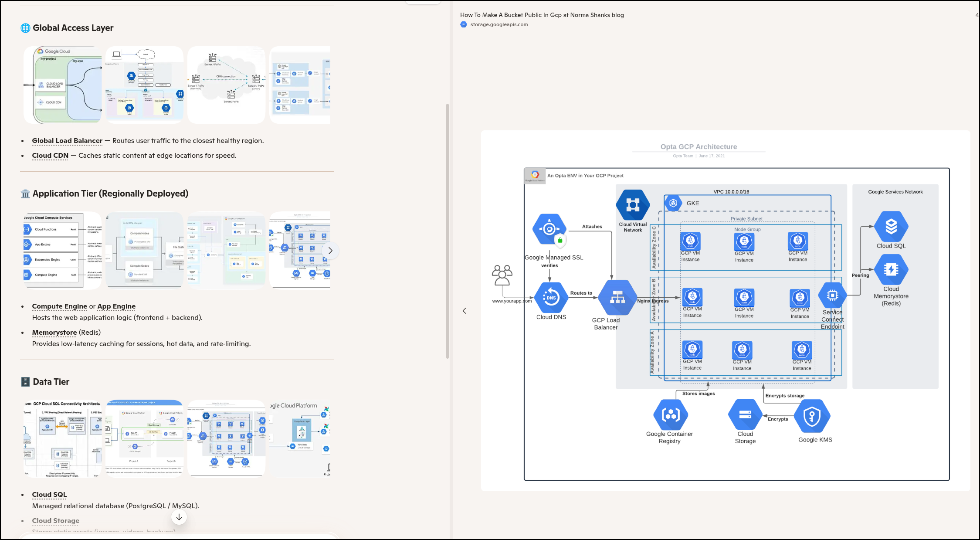980x540 pixels.
Task: Click the Google Services Network label
Action: pyautogui.click(x=895, y=192)
